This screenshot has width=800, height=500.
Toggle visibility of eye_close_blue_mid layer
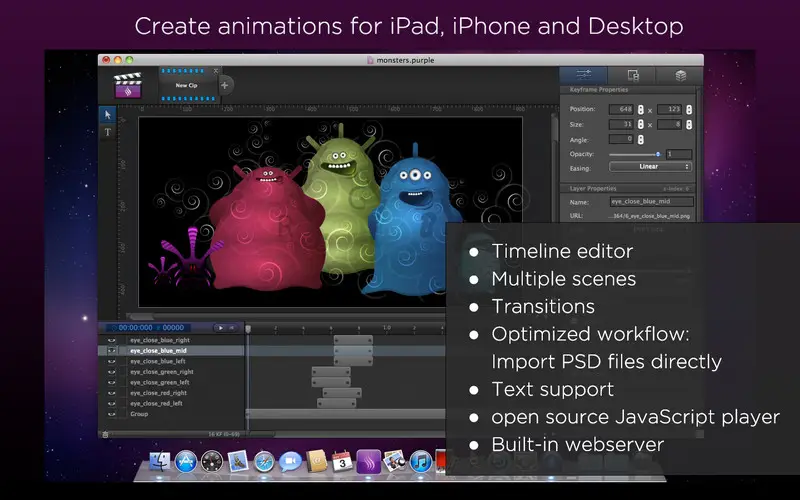(x=111, y=351)
